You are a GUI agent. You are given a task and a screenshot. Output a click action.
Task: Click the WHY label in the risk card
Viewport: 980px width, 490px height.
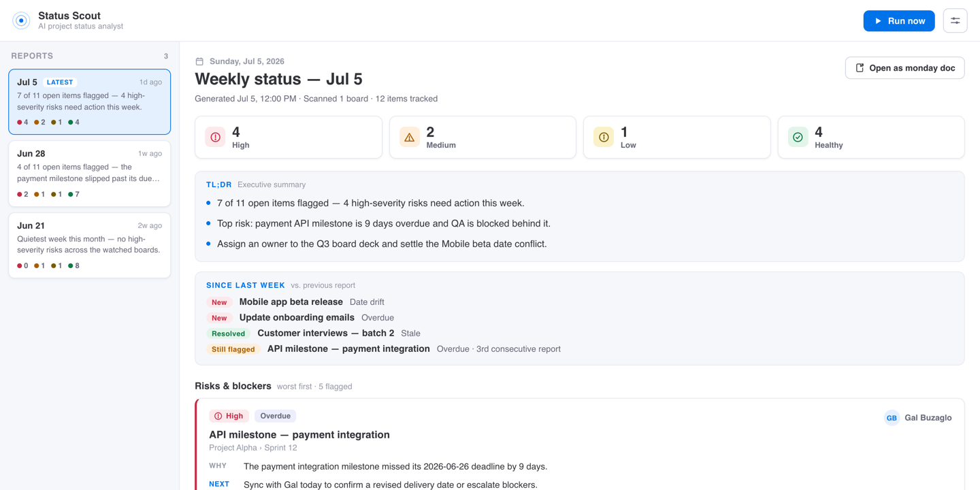point(218,466)
